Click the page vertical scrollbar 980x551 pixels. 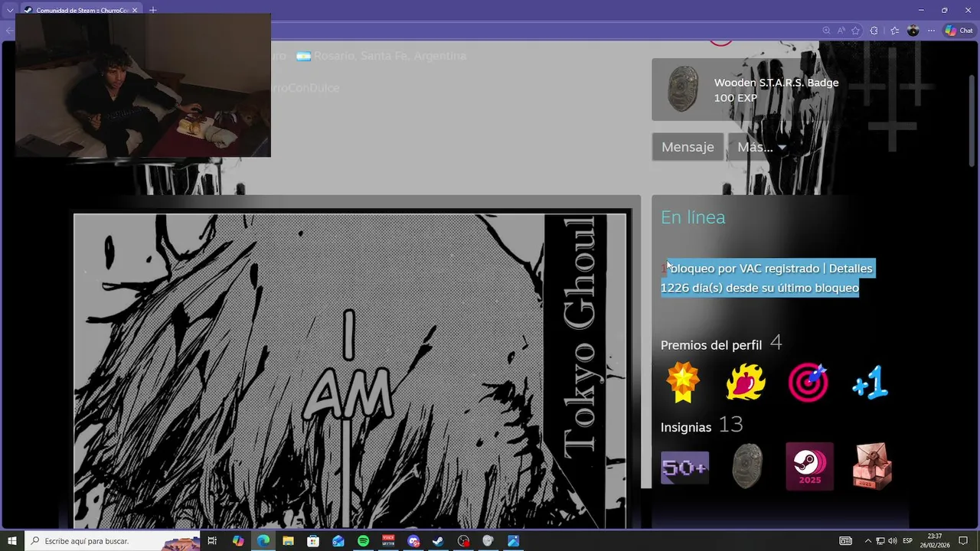pyautogui.click(x=972, y=120)
